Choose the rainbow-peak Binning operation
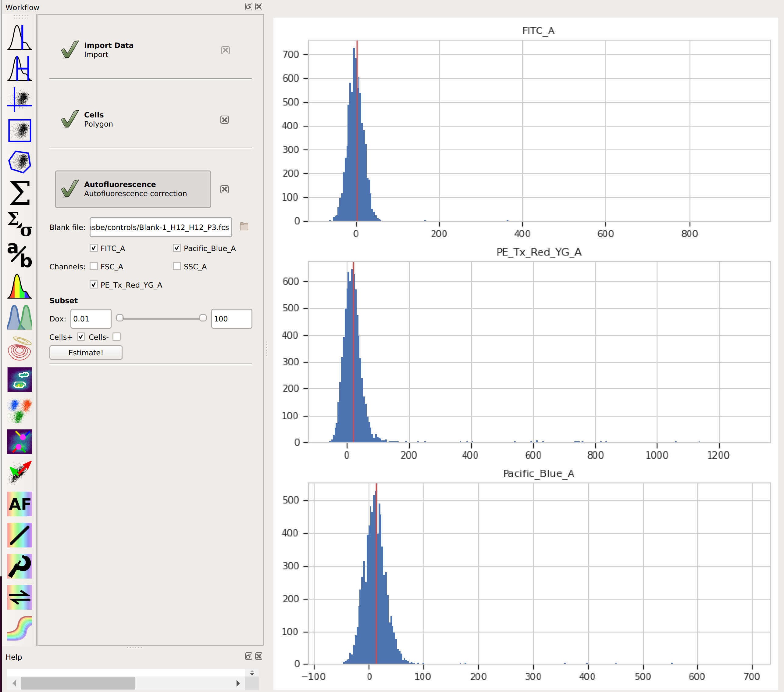Screen dimensions: 784x692 coord(20,286)
